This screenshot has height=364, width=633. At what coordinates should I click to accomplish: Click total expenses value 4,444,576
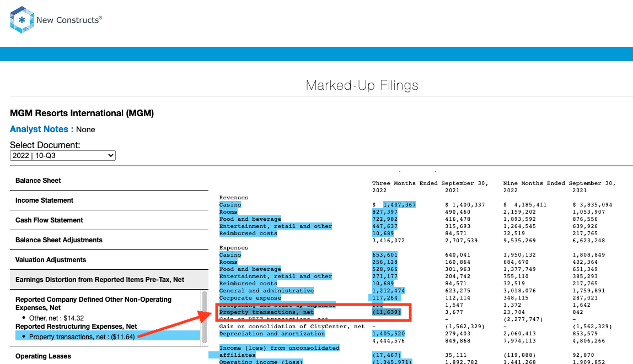[388, 341]
